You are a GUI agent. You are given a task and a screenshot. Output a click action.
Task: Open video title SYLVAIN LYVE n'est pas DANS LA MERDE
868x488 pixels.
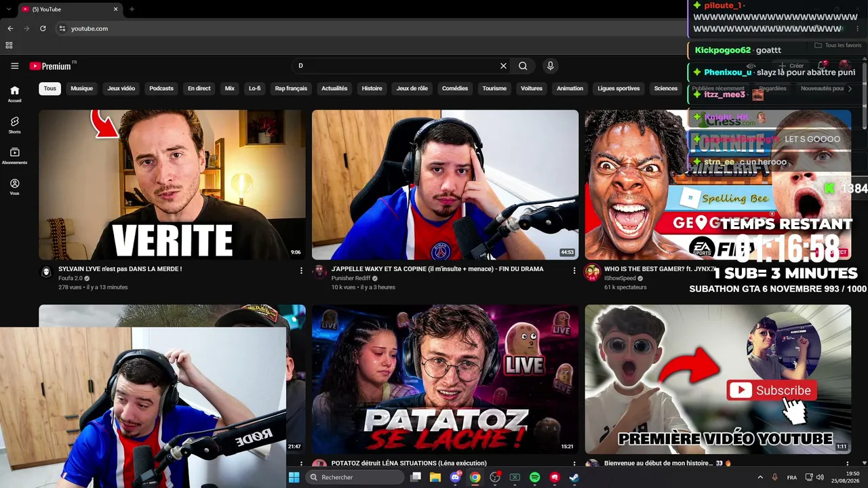pos(120,269)
